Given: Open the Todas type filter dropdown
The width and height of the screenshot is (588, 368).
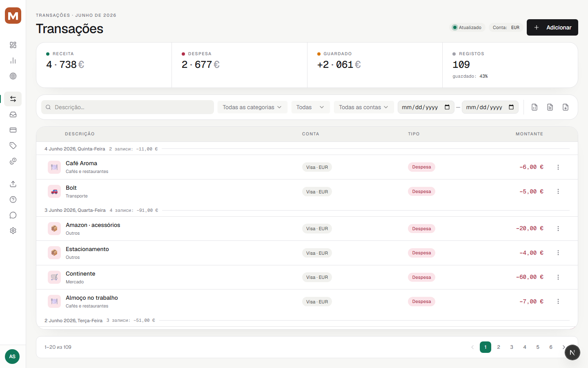Looking at the screenshot, I should [310, 107].
